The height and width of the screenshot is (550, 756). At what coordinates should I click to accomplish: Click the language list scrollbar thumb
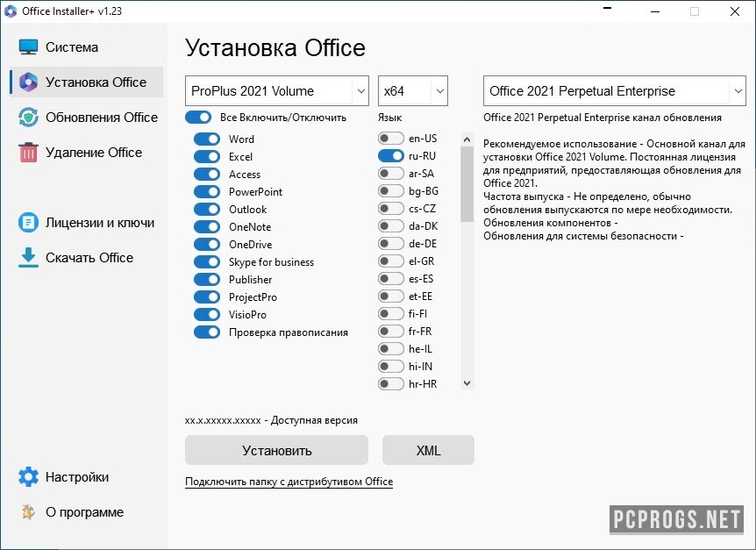tap(467, 182)
